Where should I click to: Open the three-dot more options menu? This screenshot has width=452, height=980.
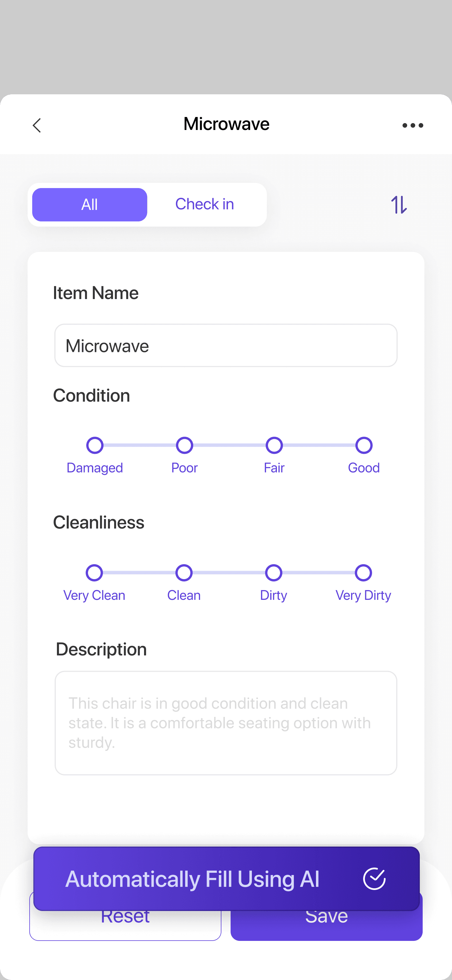(x=412, y=125)
